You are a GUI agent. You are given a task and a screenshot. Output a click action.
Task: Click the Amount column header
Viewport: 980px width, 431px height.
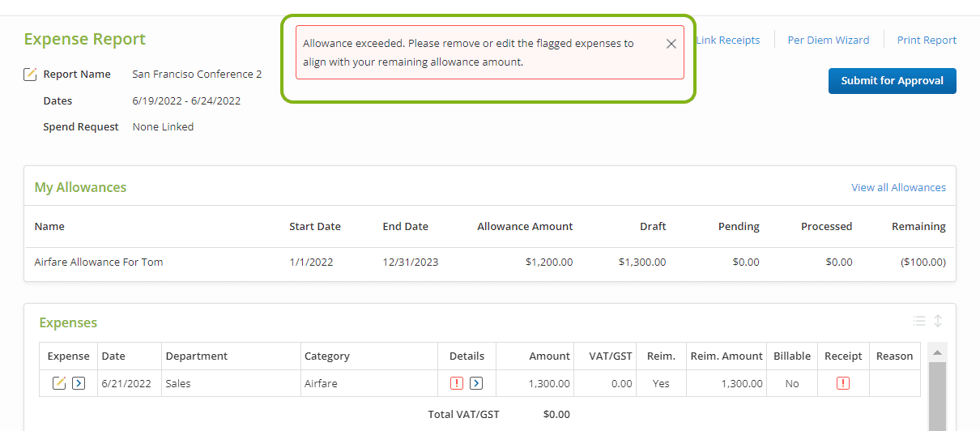(x=549, y=356)
